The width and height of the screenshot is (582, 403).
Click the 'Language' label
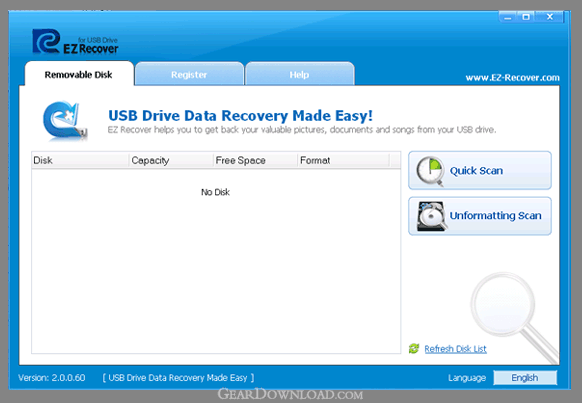pos(467,378)
